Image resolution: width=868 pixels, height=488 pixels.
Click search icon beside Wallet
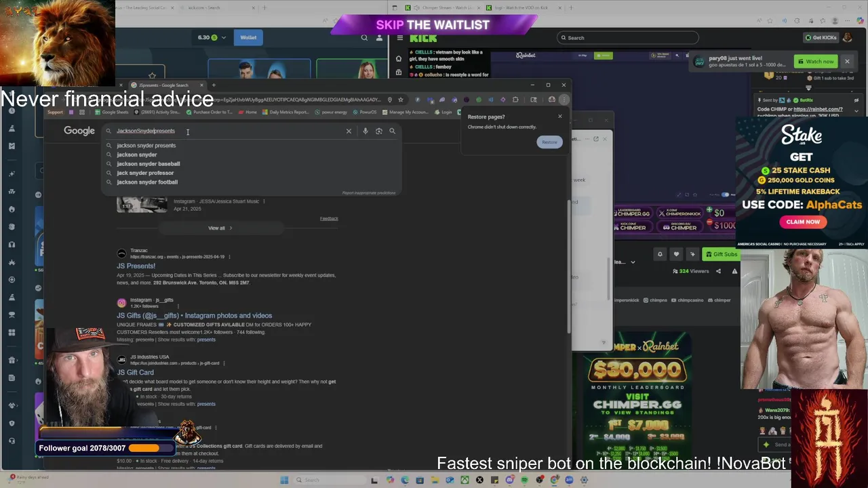coord(364,37)
